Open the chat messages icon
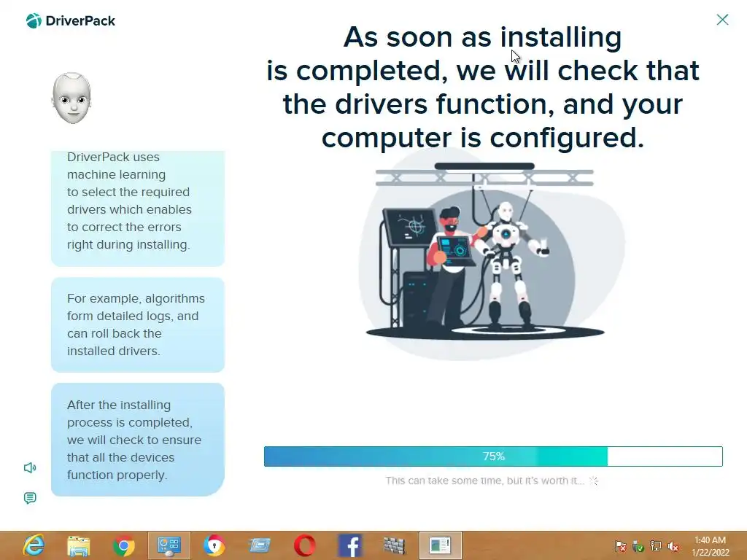The width and height of the screenshot is (747, 560). [30, 498]
